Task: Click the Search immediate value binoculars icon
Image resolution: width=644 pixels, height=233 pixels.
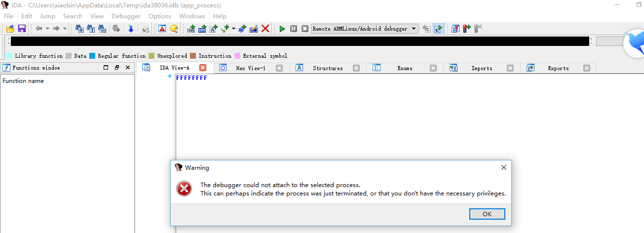Action: (79, 29)
